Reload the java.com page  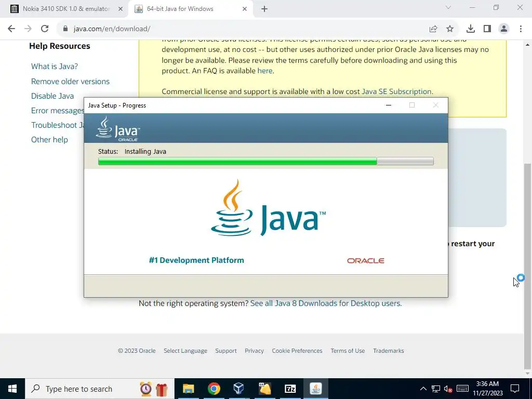(x=45, y=29)
